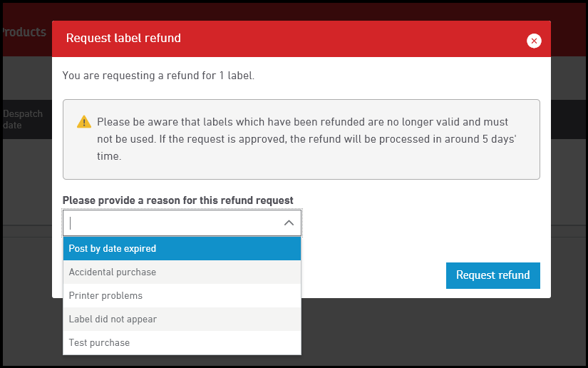Click the 'Please provide a reason' label

point(177,200)
